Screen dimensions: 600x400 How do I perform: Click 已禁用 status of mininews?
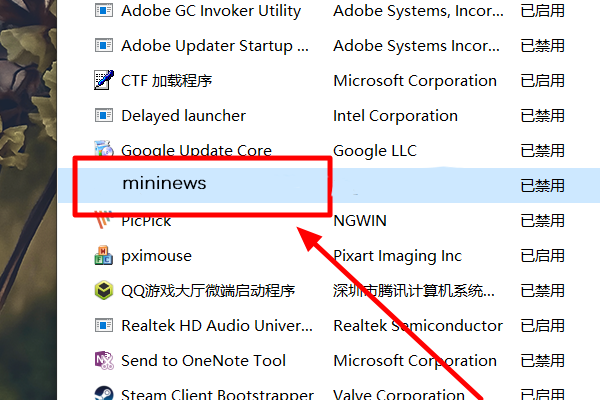click(x=543, y=186)
